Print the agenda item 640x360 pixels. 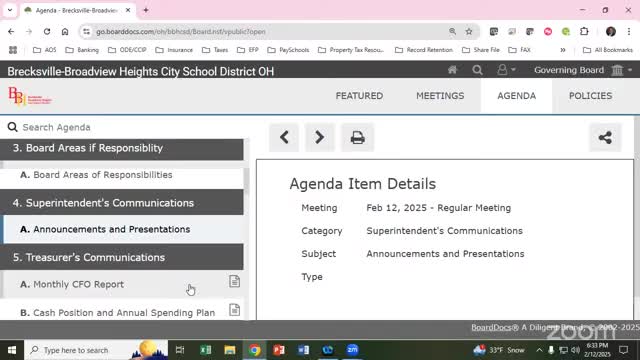[358, 137]
